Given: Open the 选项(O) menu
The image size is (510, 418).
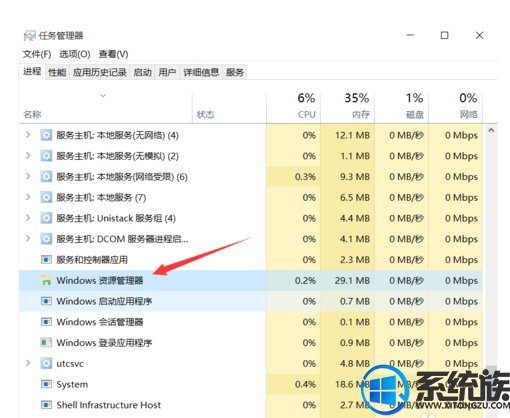Looking at the screenshot, I should coord(75,54).
